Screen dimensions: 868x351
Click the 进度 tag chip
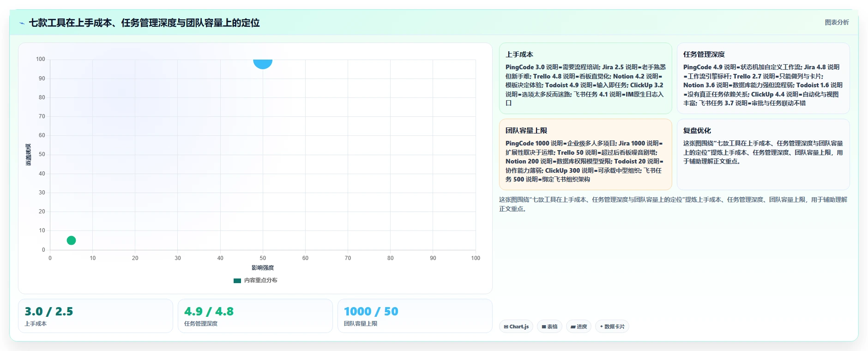click(579, 327)
